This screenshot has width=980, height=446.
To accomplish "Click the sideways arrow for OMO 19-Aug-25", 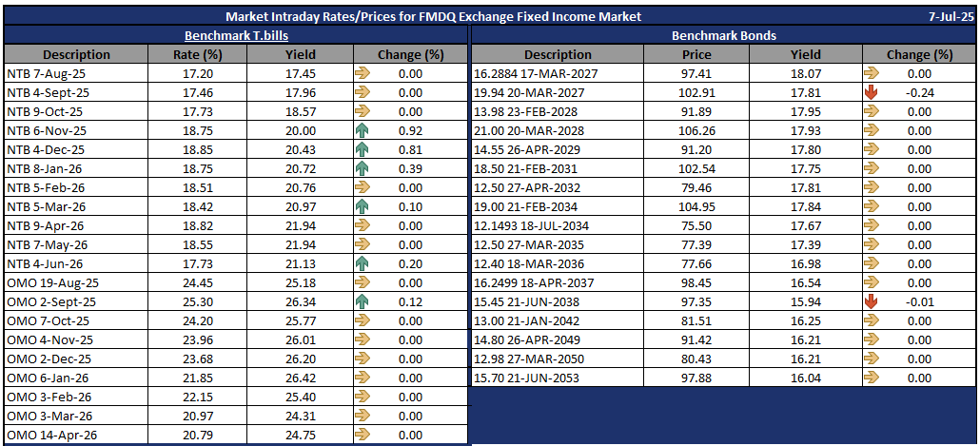I will [362, 282].
